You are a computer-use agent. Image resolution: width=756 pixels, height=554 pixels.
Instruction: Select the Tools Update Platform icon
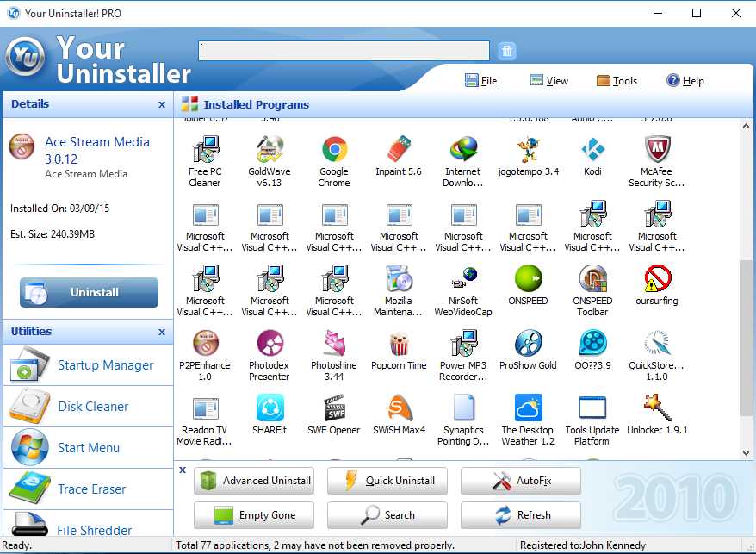tap(592, 408)
